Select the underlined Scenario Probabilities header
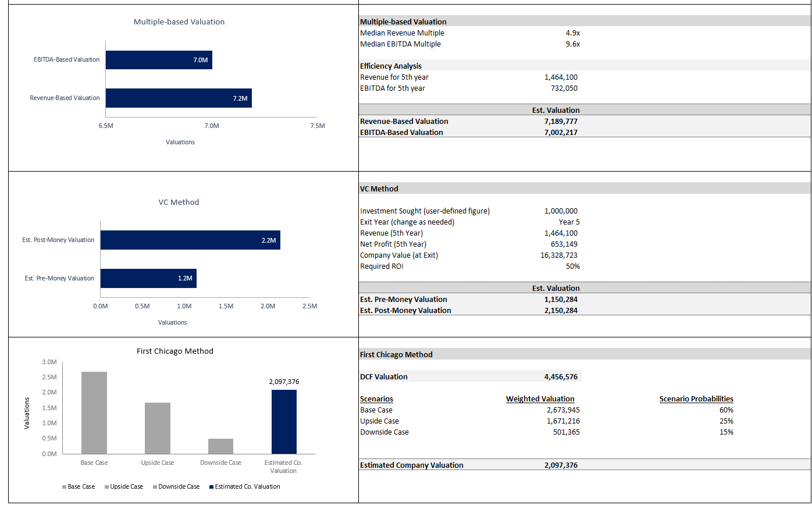 pyautogui.click(x=696, y=399)
